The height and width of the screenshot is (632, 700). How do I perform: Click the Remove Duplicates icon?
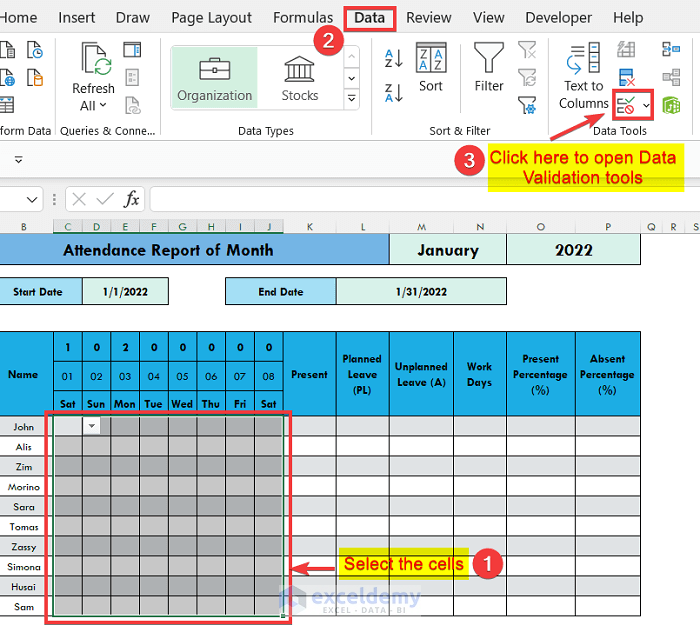coord(626,77)
